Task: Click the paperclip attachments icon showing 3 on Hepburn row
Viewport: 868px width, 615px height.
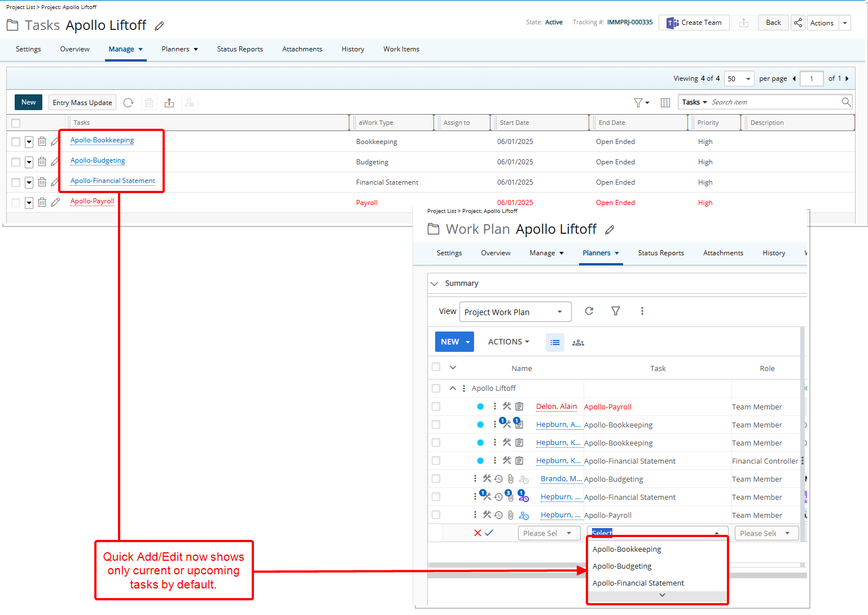Action: coord(510,496)
